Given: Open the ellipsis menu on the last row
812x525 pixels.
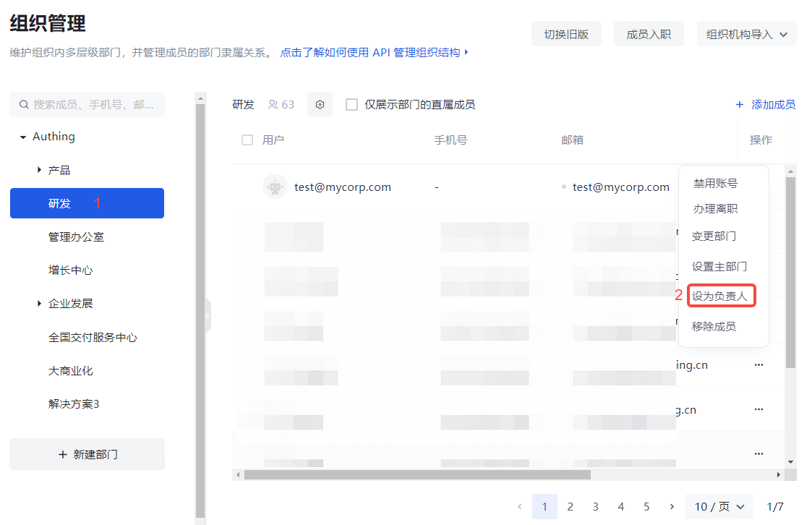Looking at the screenshot, I should [x=758, y=453].
